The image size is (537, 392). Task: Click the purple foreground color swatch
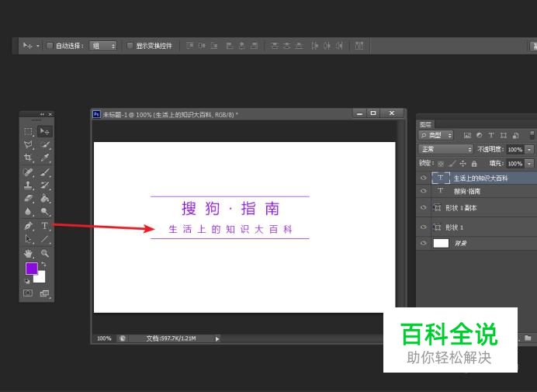click(x=31, y=269)
